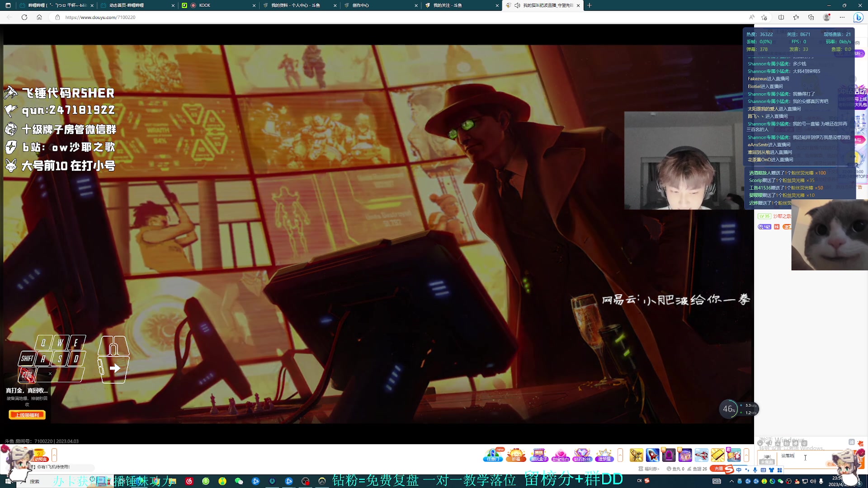
Task: Click the chat message input field
Action: (x=805, y=458)
